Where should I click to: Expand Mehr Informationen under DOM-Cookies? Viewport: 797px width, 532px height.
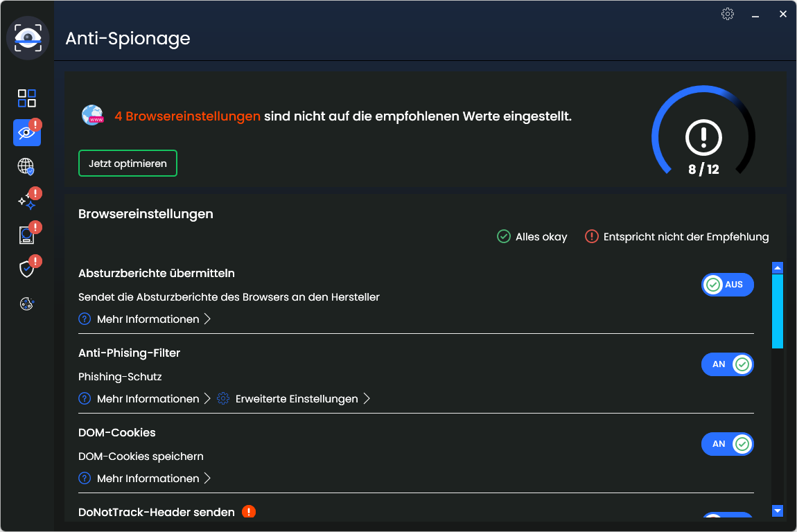tap(148, 479)
